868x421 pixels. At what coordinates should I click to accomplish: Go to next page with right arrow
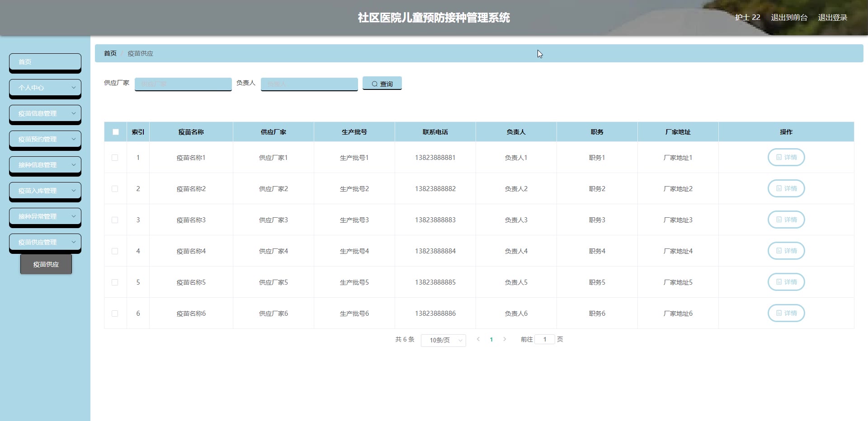tap(505, 339)
